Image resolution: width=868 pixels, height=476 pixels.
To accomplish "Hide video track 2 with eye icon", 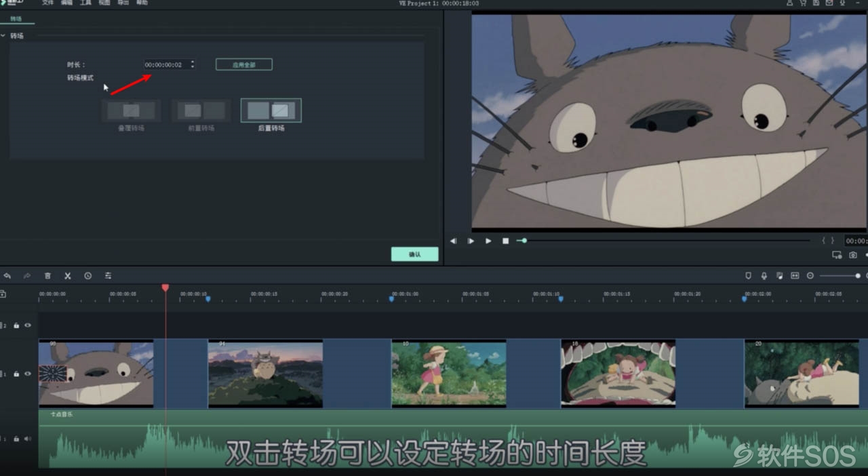I will (x=28, y=325).
